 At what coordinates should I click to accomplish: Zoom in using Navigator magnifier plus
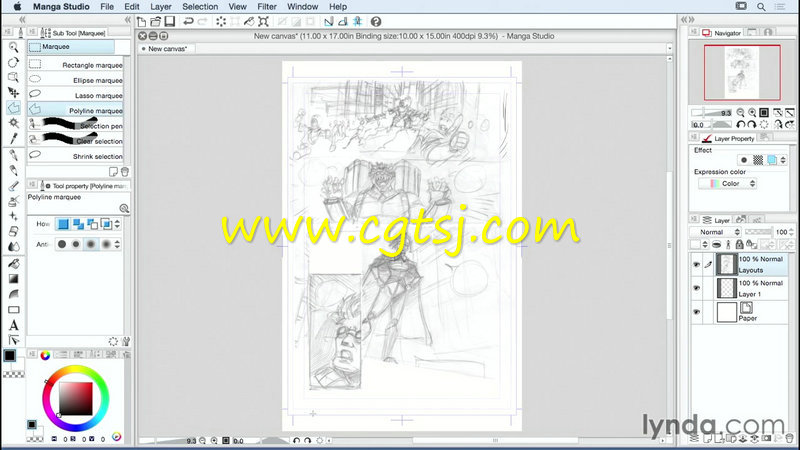[752, 112]
